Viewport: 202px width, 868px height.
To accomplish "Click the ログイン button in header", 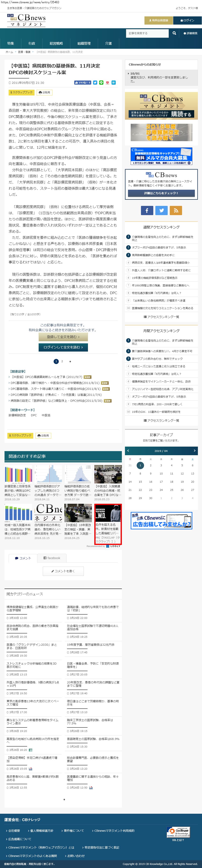I will [x=187, y=20].
